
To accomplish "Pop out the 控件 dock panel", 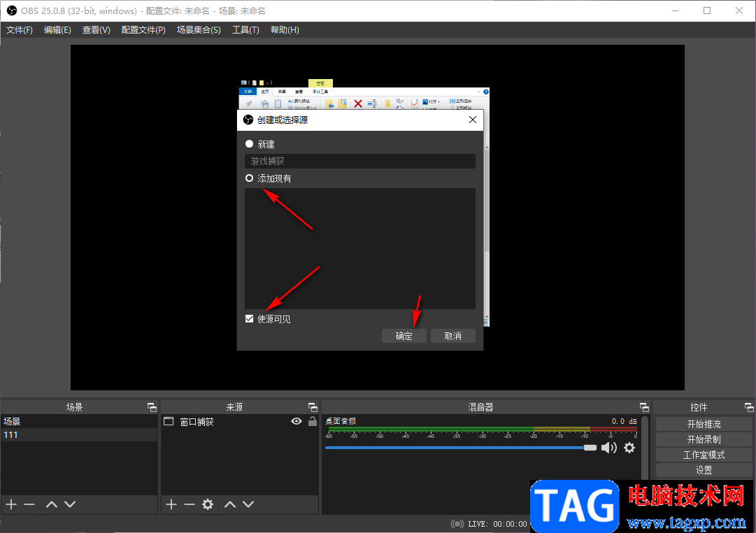I will click(x=749, y=407).
